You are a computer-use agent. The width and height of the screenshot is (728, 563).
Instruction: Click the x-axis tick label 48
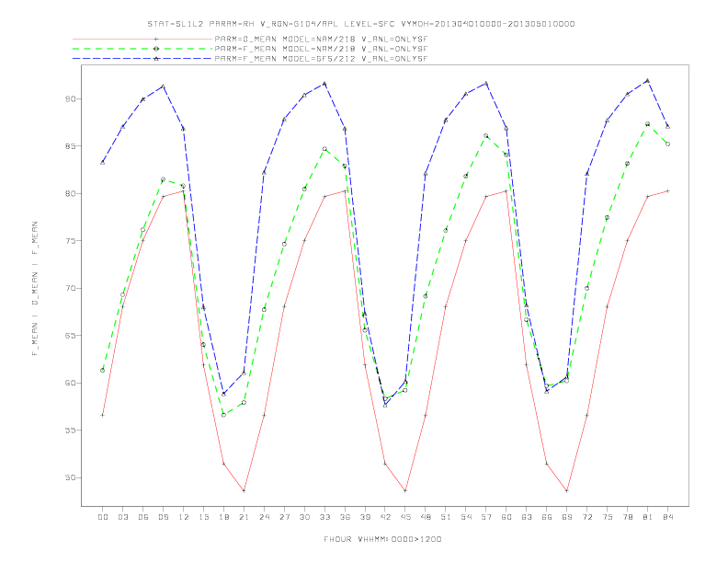426,517
